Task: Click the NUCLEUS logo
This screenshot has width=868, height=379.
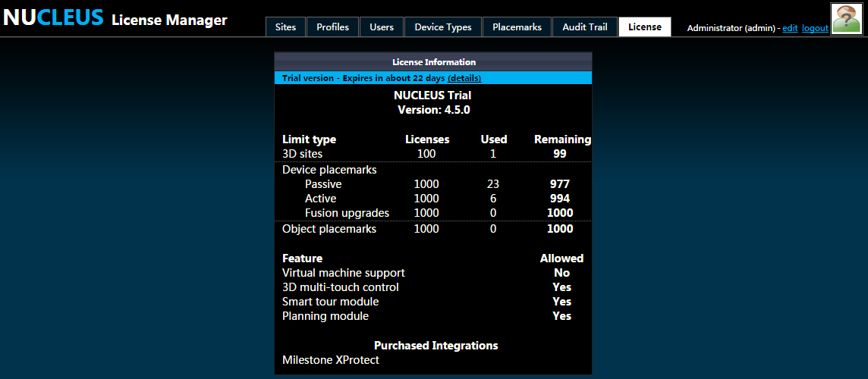Action: [x=53, y=17]
